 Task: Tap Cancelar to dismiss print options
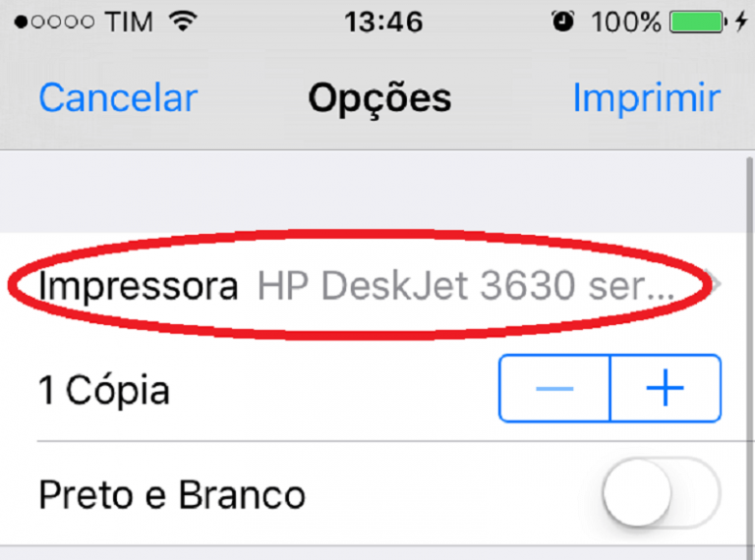pos(118,97)
